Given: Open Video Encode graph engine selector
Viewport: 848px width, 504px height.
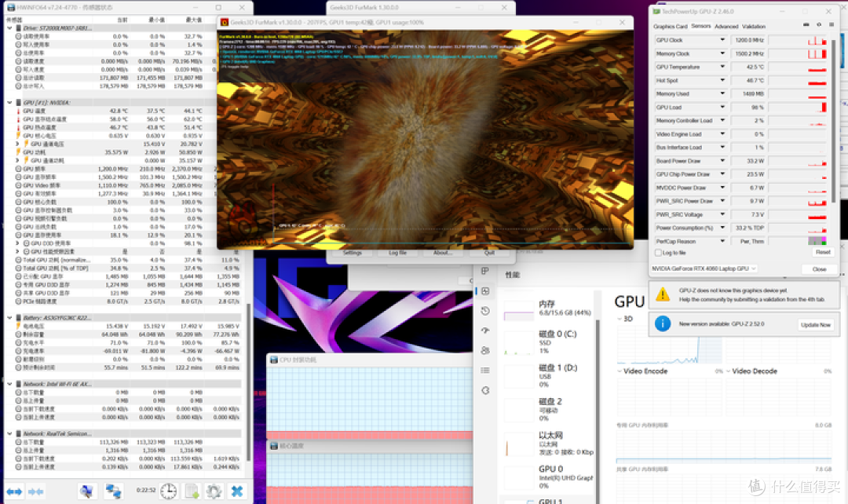Looking at the screenshot, I should (642, 371).
